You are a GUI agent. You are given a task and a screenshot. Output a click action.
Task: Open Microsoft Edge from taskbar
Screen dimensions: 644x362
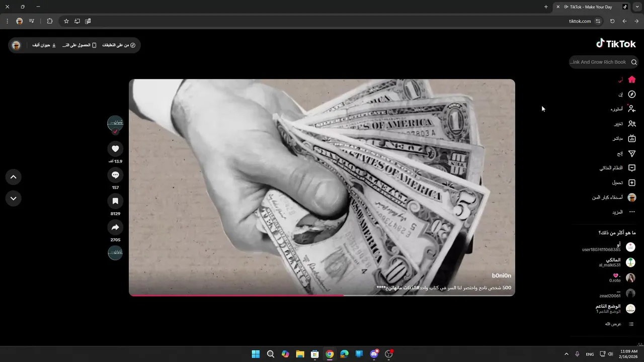(344, 354)
